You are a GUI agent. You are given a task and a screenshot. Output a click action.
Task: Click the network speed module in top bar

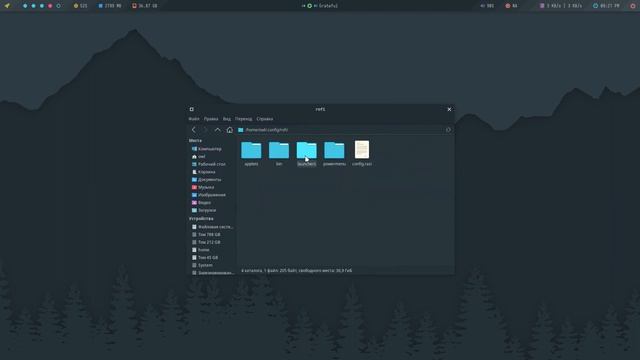561,6
